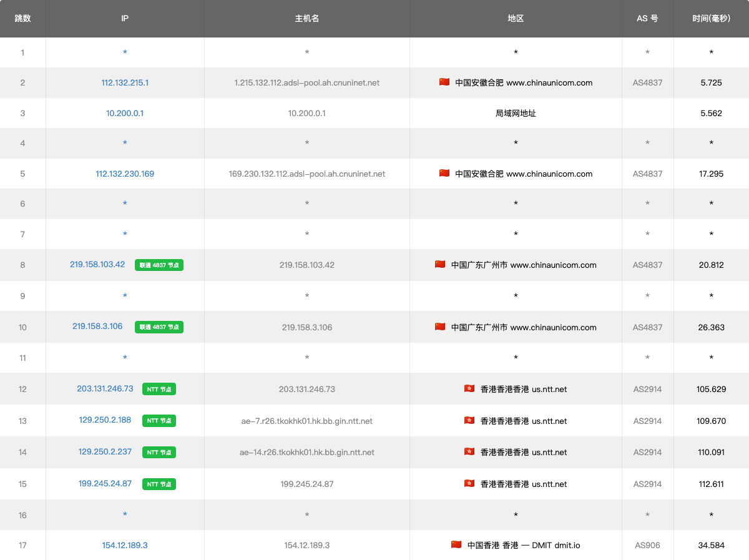Click the NTT 节点 badge beside 203.131.246.73

point(159,389)
